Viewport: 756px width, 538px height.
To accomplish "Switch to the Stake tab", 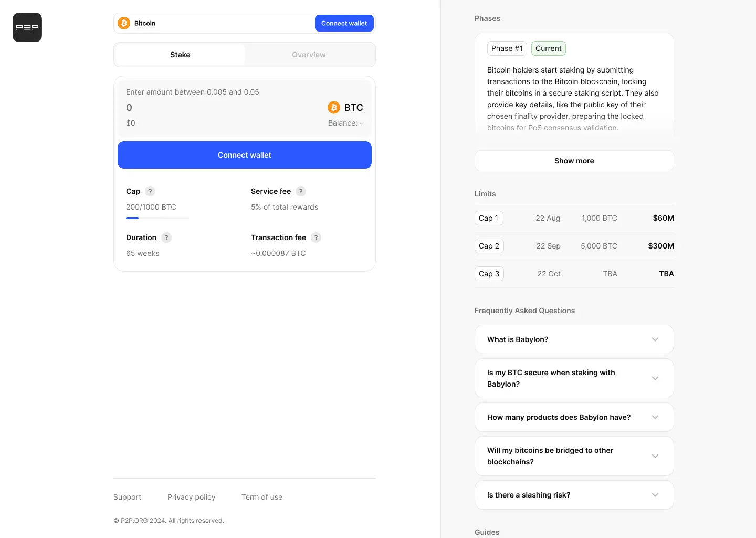I will pyautogui.click(x=180, y=55).
